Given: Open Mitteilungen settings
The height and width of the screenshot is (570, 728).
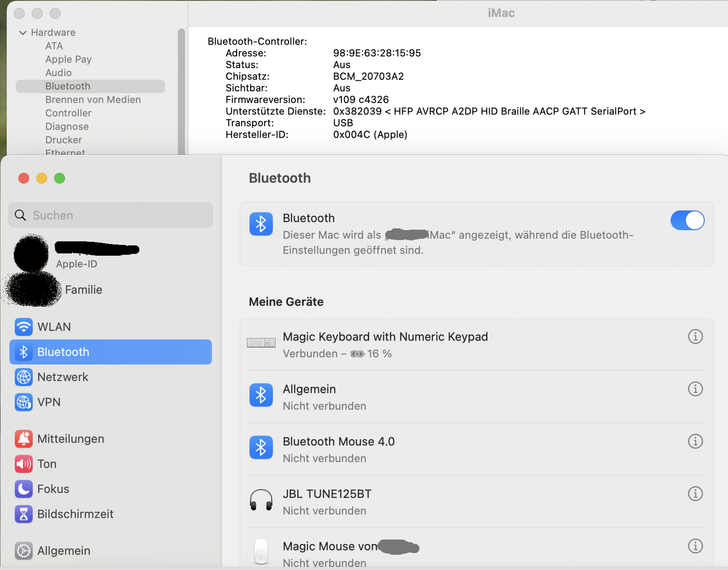Looking at the screenshot, I should pos(71,439).
